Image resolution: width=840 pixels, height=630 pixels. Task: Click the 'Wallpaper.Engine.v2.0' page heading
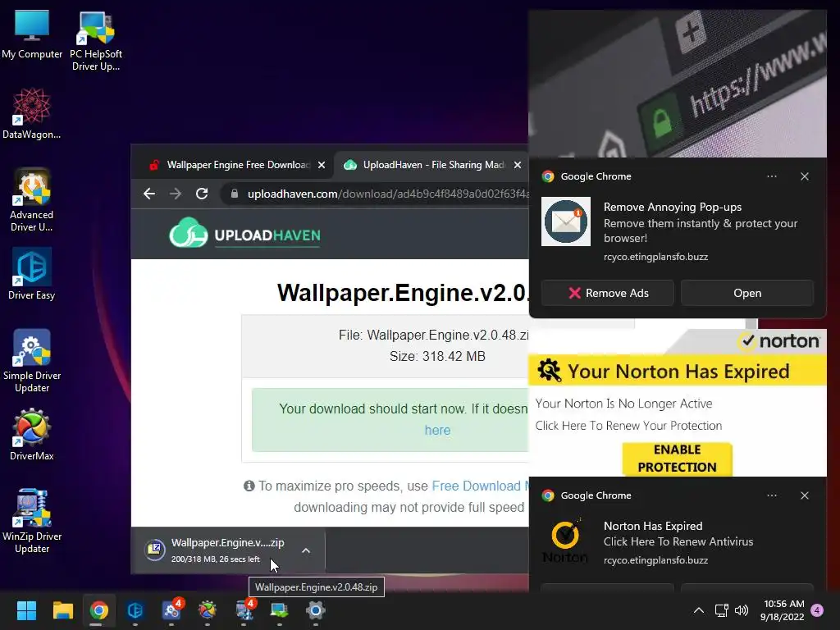[403, 293]
